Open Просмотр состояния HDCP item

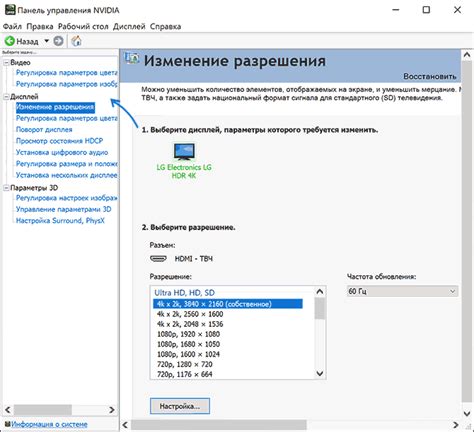pos(59,141)
